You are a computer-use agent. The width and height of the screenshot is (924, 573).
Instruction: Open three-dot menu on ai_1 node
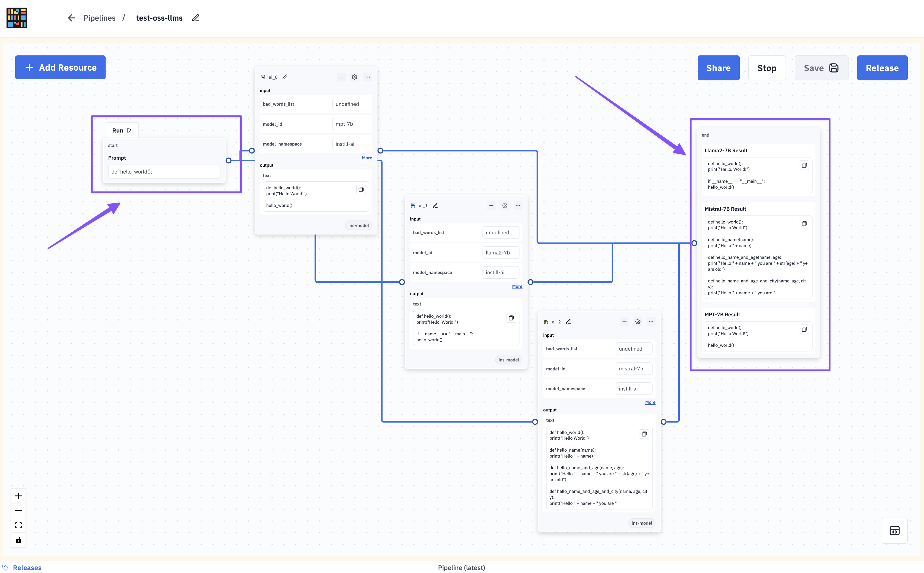518,205
